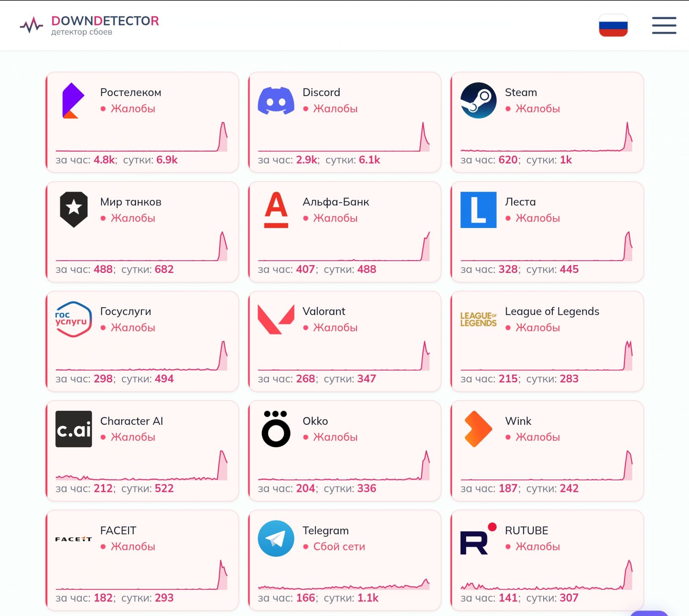Screen dimensions: 689x616
Task: Go to the Downdetector home logo
Action: (x=90, y=25)
